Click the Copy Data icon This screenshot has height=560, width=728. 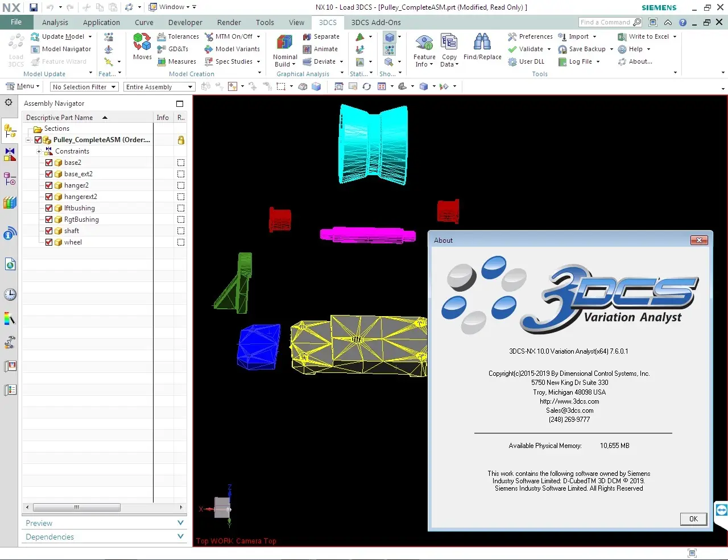[449, 42]
